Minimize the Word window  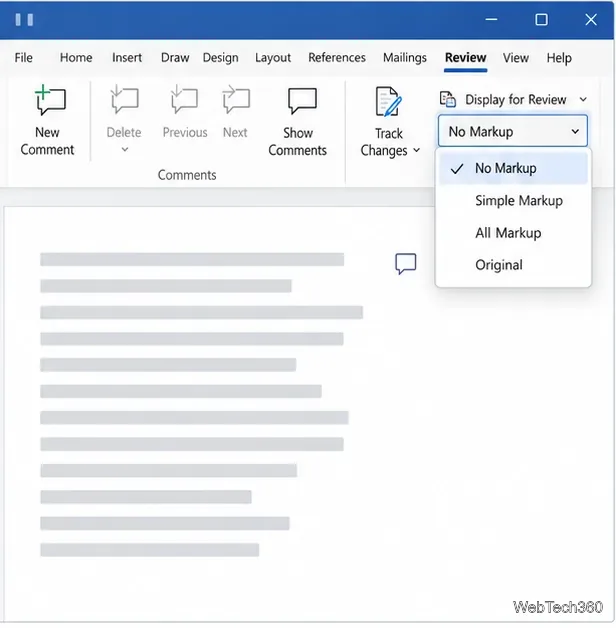[x=491, y=19]
